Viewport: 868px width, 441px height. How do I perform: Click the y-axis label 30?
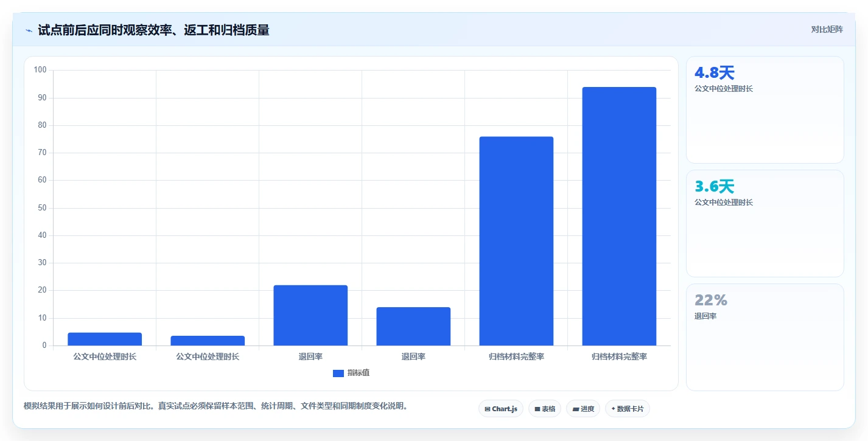coord(42,263)
